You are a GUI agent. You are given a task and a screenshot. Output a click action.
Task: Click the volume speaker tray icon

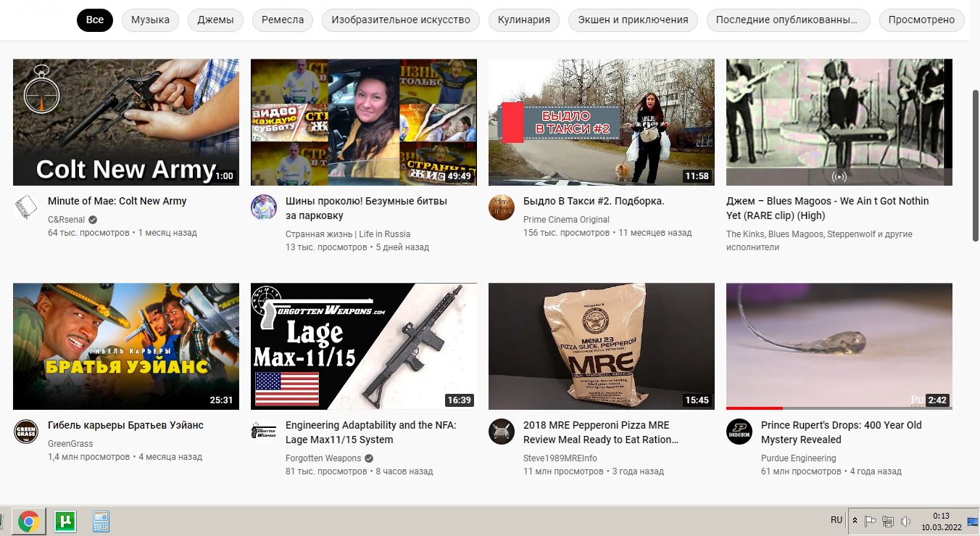905,521
